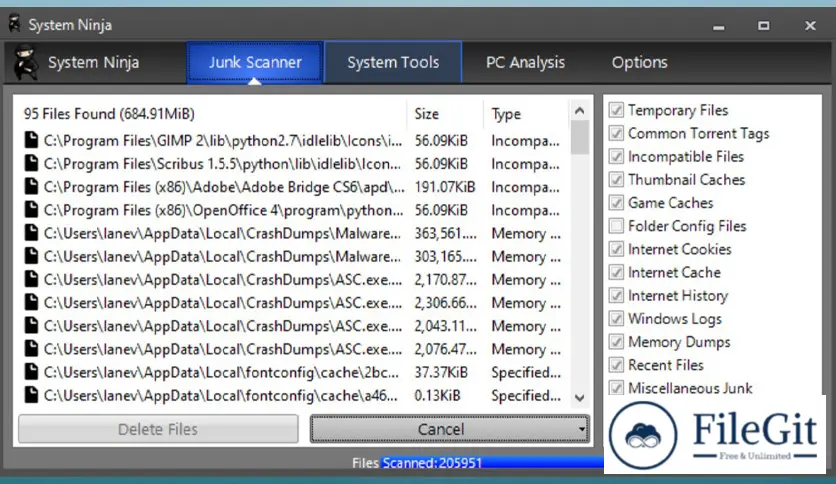Select the Scribus 1.5.5 file path
This screenshot has height=484, width=836.
coord(222,163)
